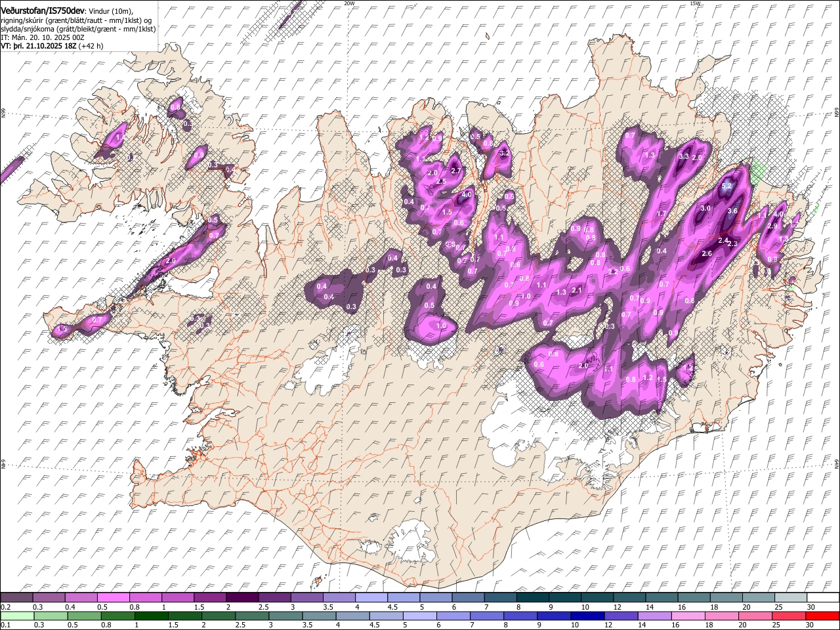
Task: Select the valid time VT: Þri. 21.10.2025 18Z
Action: pos(39,47)
